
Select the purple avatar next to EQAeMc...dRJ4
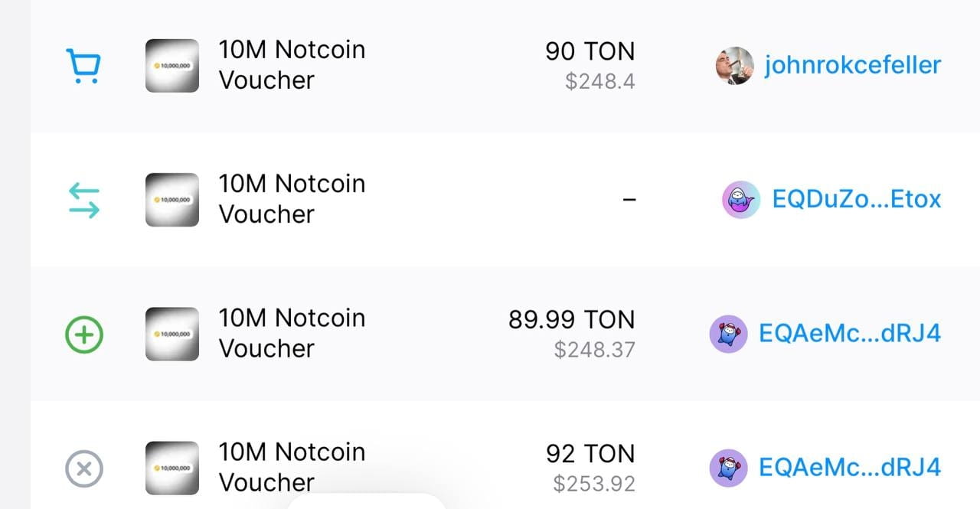729,334
